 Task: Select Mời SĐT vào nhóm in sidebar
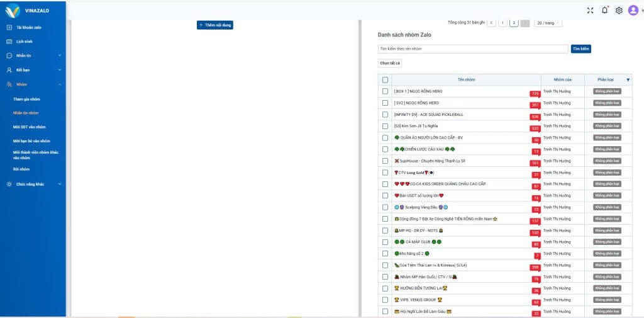point(30,127)
